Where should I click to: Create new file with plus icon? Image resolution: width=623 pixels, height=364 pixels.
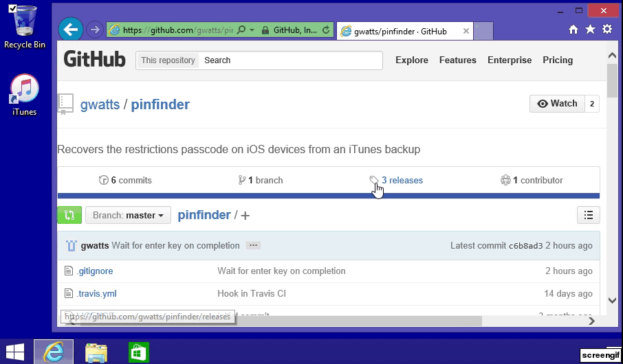(245, 216)
